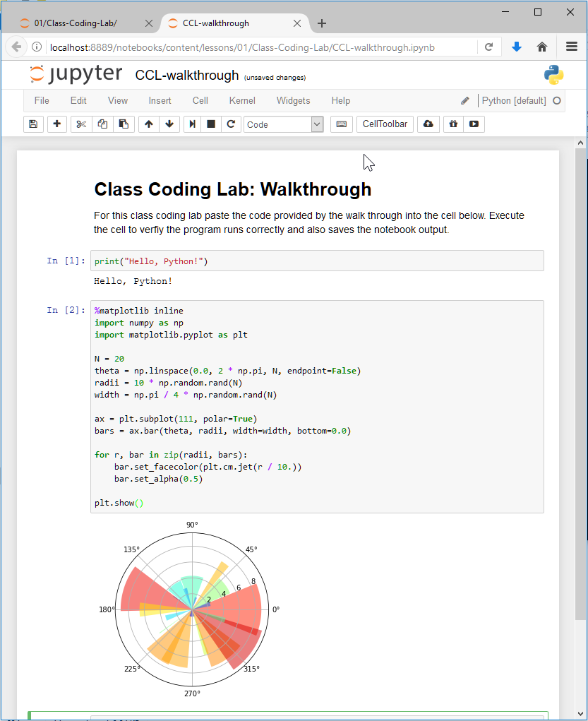The image size is (588, 721).
Task: Insert a new cell with the plus icon
Action: [56, 124]
